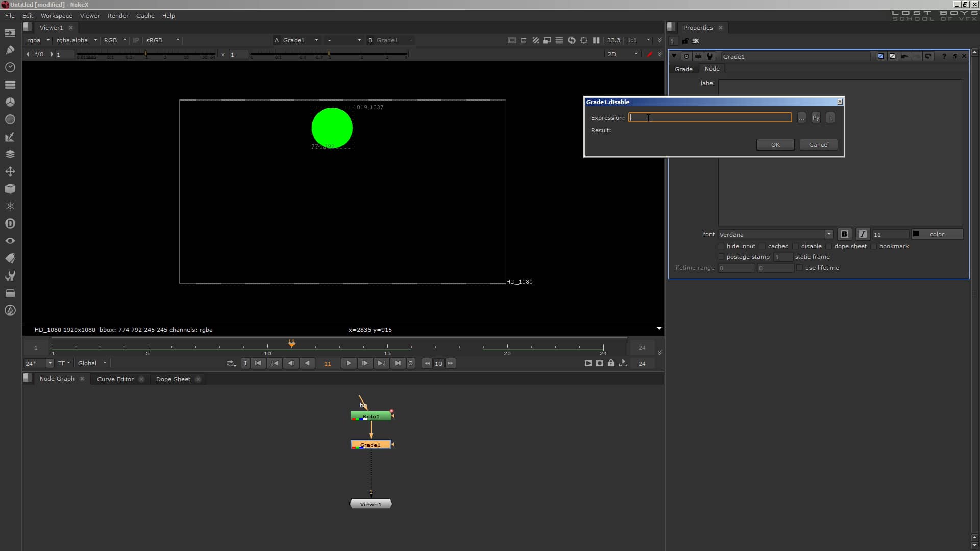Open the Draw nodes toolbar menu
The image size is (980, 551).
pyautogui.click(x=10, y=49)
